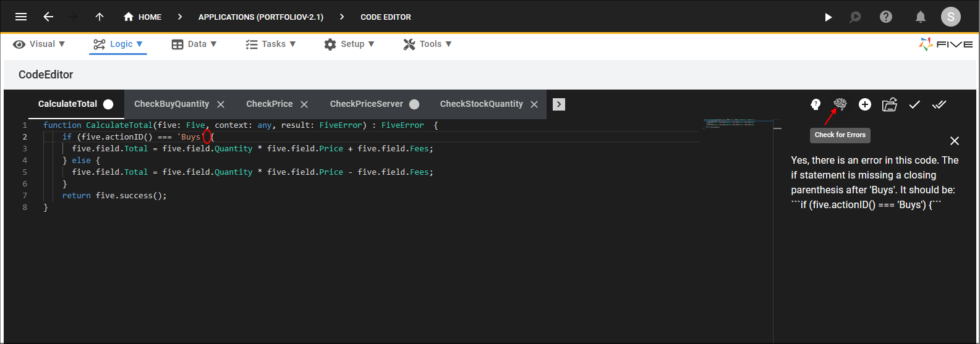Open the Data menu
The height and width of the screenshot is (344, 980).
point(194,44)
